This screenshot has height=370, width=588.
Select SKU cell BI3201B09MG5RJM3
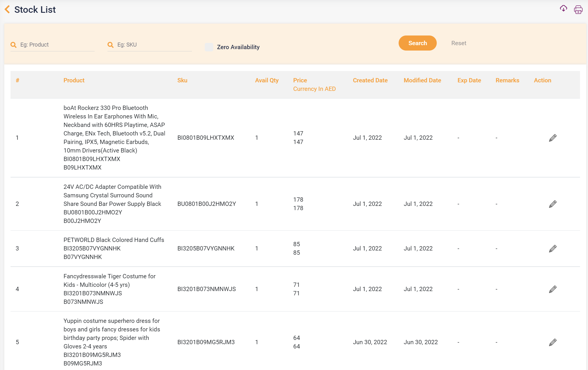click(206, 342)
